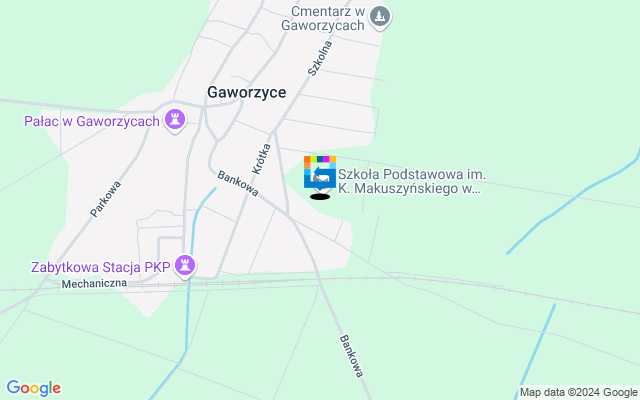Click the Bankowa label near the town center
Screen dimensions: 640x400
pyautogui.click(x=238, y=183)
